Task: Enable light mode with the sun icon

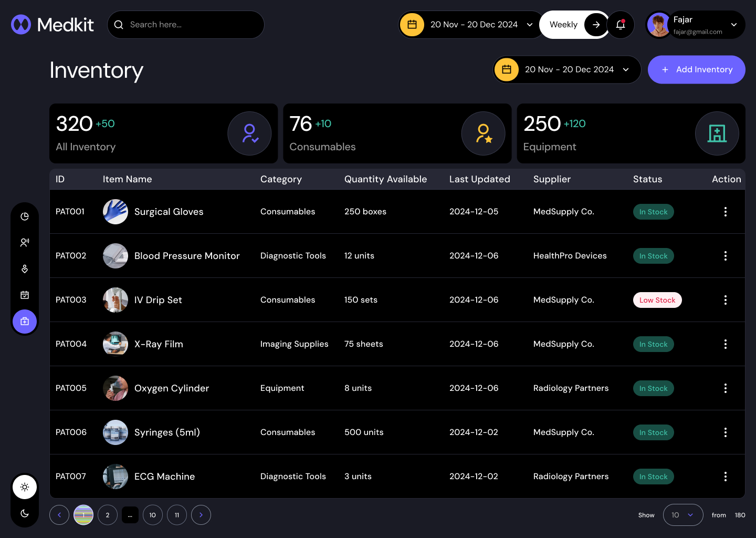Action: [x=25, y=487]
